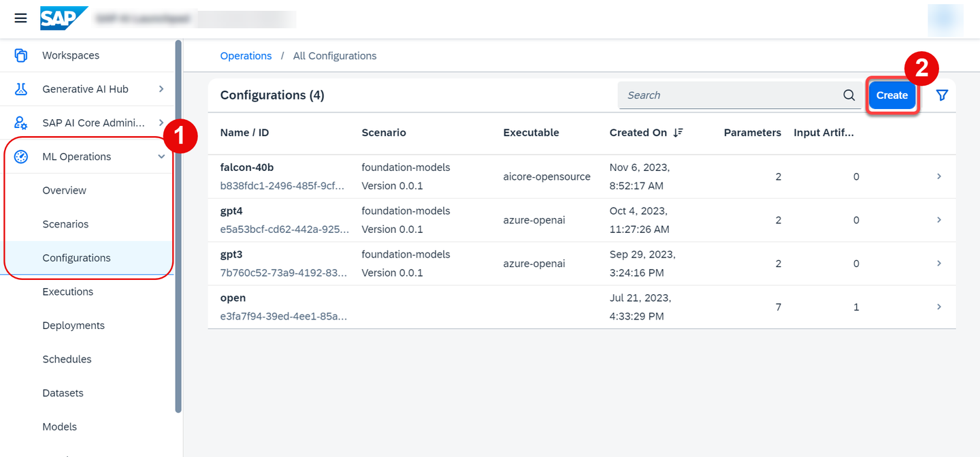Click the Input Artif... column header
Viewport: 980px width, 457px height.
[x=823, y=133]
